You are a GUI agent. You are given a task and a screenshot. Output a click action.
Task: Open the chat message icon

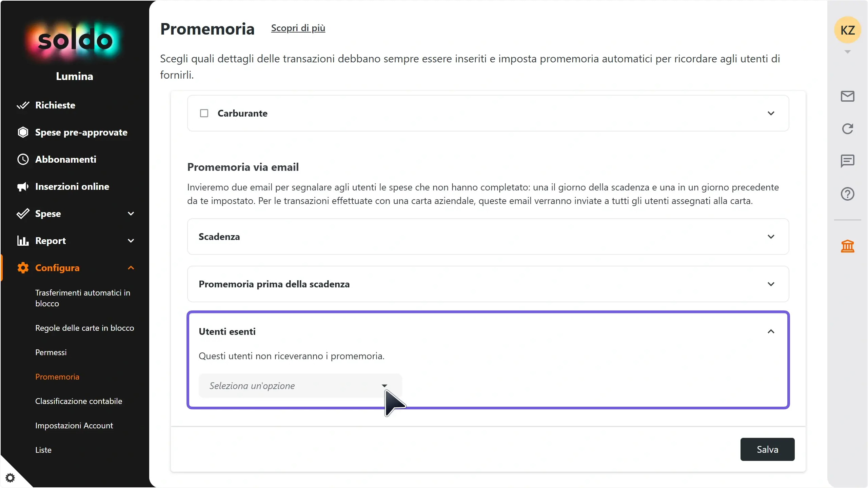tap(847, 161)
